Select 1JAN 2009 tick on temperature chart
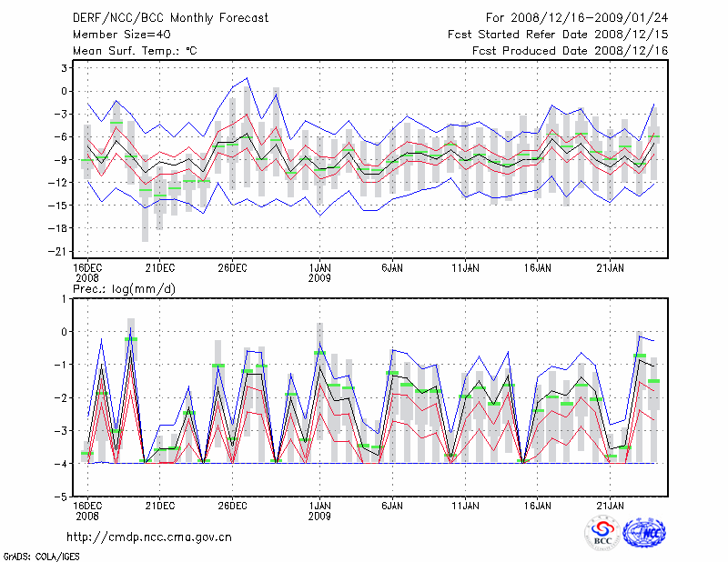Viewport: 728px width, 562px height. [x=319, y=272]
